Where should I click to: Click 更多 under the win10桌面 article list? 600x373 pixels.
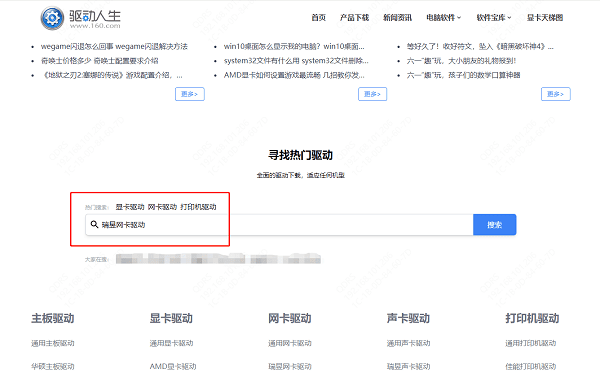pyautogui.click(x=372, y=94)
